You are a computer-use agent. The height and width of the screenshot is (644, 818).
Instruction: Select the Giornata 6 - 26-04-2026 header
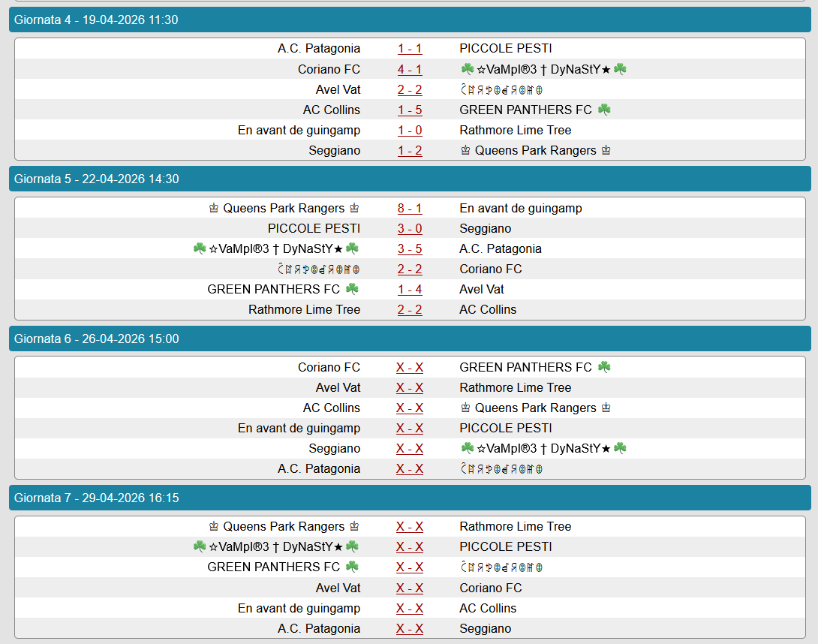[410, 339]
